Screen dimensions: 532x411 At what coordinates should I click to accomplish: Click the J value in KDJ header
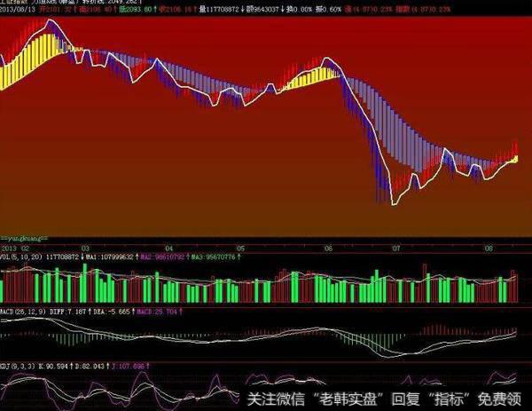pos(139,364)
